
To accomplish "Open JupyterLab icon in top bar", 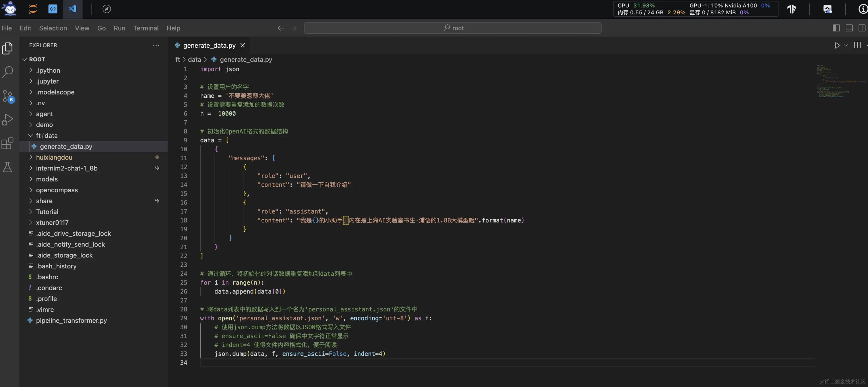I will pos(33,9).
